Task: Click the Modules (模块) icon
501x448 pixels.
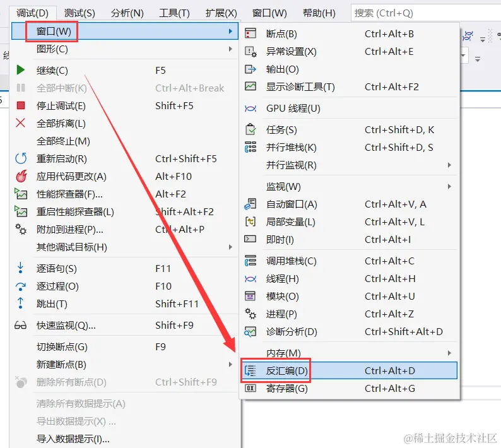Action: (x=250, y=296)
